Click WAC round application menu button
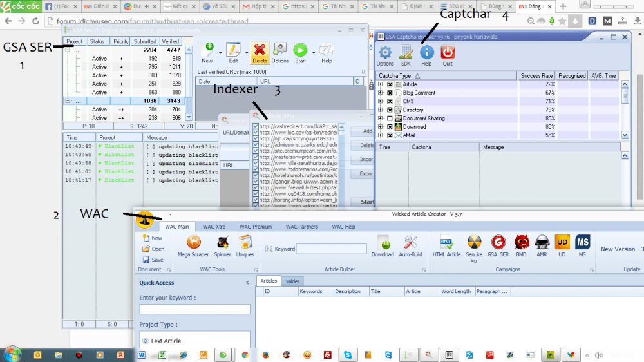The image size is (644, 362). 144,220
